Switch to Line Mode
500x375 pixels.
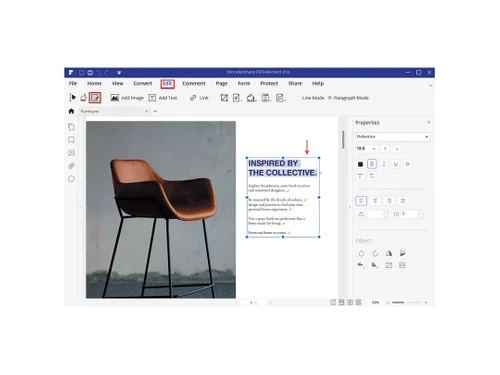click(x=310, y=98)
